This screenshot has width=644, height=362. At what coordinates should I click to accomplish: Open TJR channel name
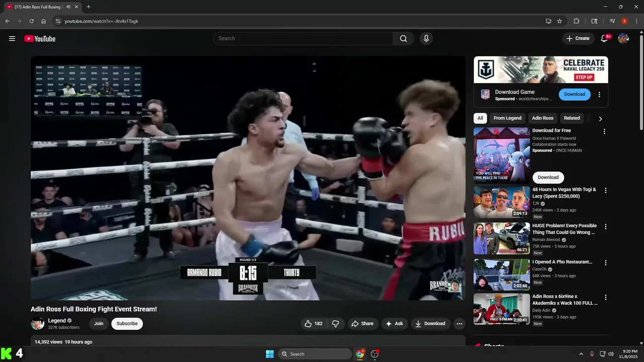[535, 204]
